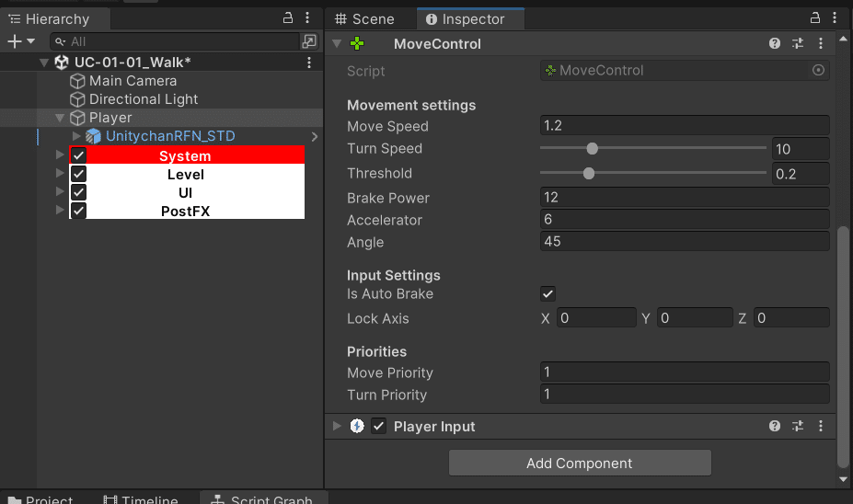The width and height of the screenshot is (853, 504).
Task: Click the Player GameObject cube icon
Action: pyautogui.click(x=77, y=118)
